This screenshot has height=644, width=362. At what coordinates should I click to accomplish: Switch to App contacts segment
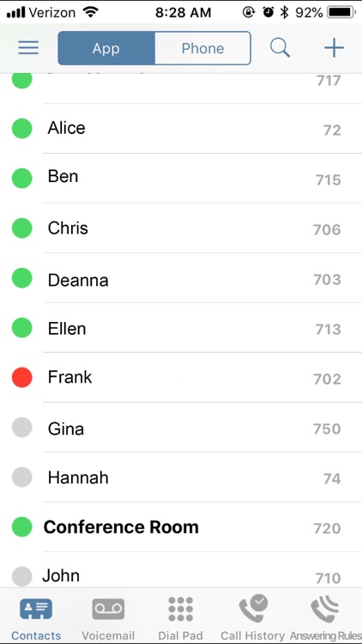click(106, 48)
